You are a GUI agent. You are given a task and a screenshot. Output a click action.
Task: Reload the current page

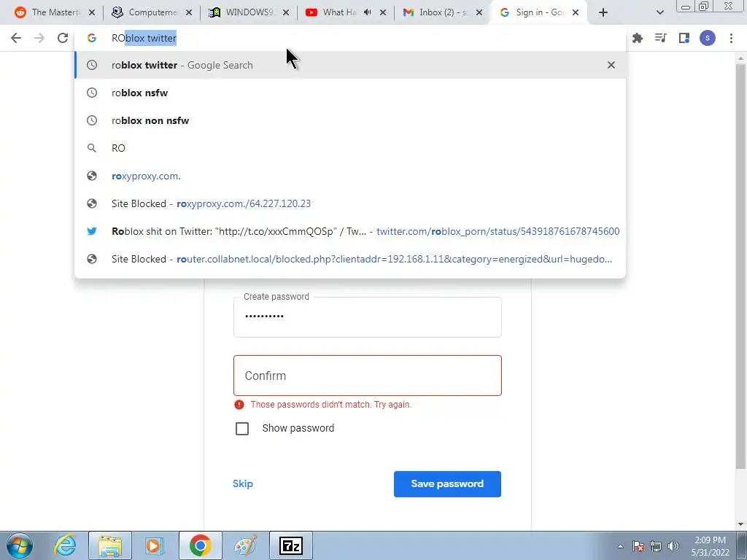coord(63,38)
